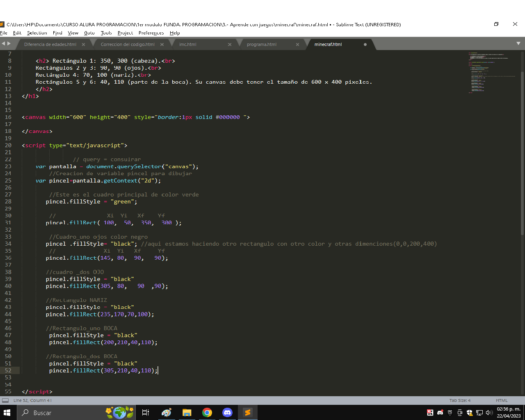Change Tab Size: 4 setting
Viewport: 525px width, 420px height.
coord(460,400)
